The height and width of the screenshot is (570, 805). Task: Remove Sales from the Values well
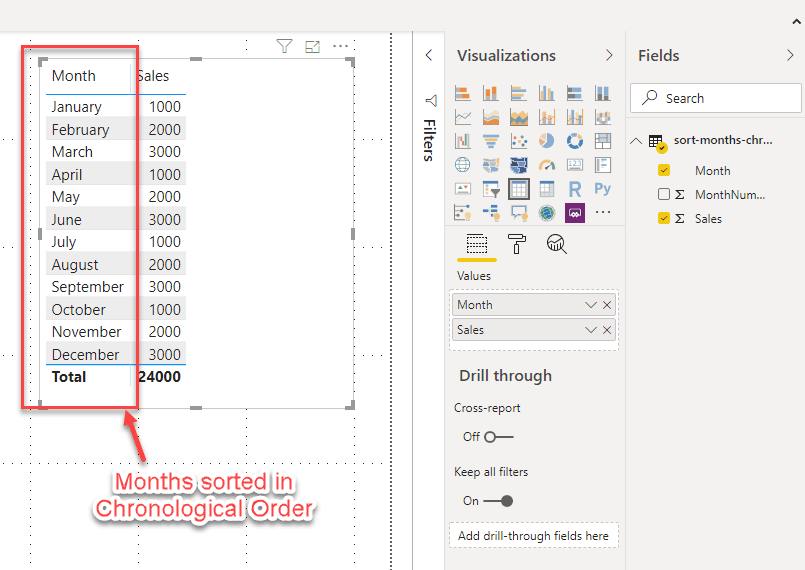pyautogui.click(x=607, y=330)
